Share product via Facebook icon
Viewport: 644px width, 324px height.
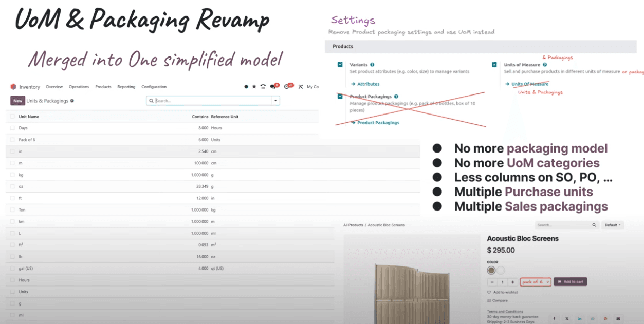click(554, 319)
